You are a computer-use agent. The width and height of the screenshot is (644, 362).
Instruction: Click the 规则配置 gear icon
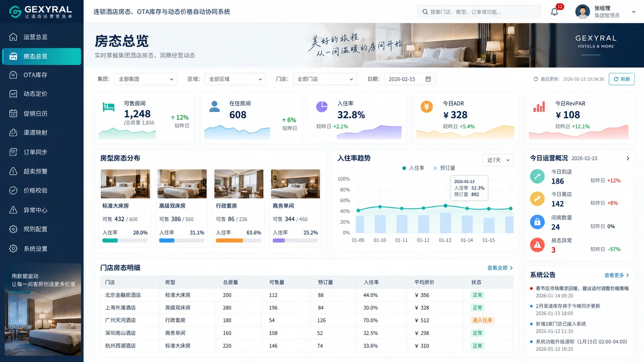coord(13,229)
